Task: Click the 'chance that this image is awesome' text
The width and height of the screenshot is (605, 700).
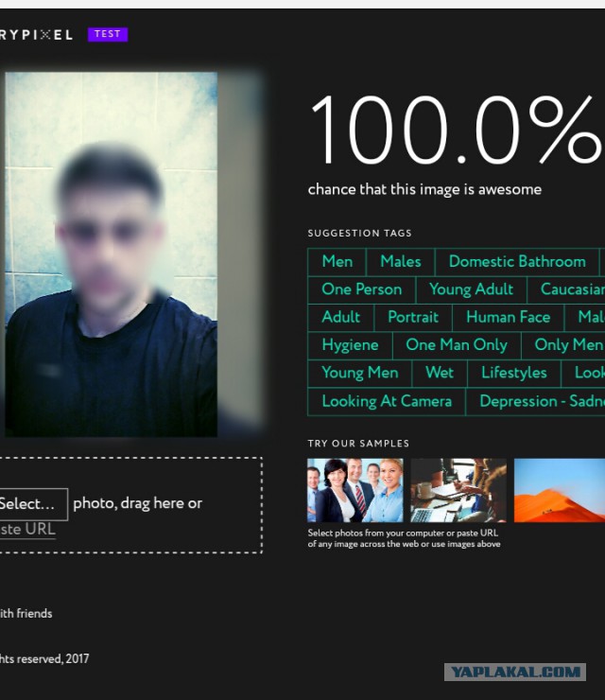Action: pos(424,190)
